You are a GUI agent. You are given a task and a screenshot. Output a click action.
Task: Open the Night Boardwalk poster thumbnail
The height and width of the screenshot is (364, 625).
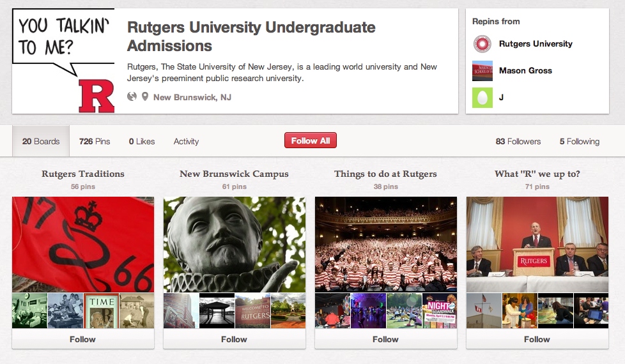tap(440, 310)
